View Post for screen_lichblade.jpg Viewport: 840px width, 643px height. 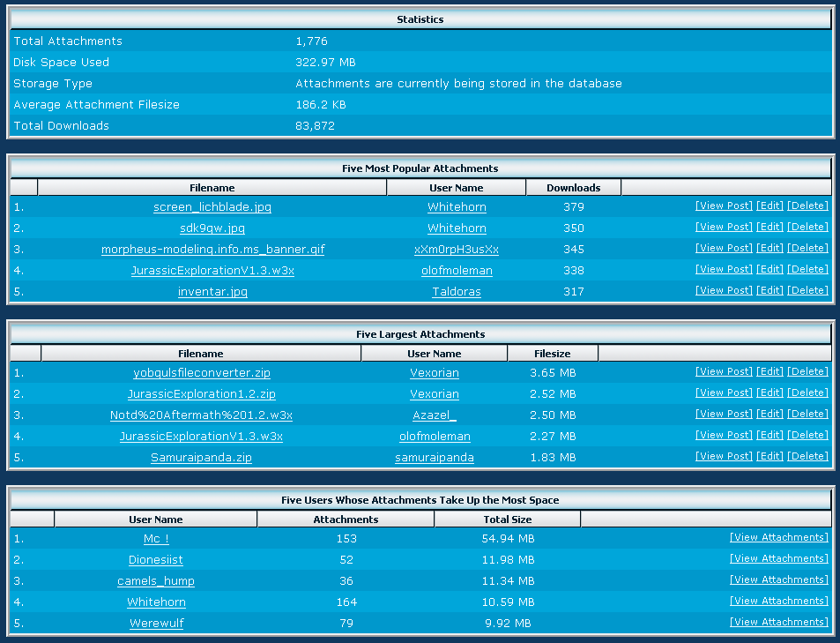point(724,206)
